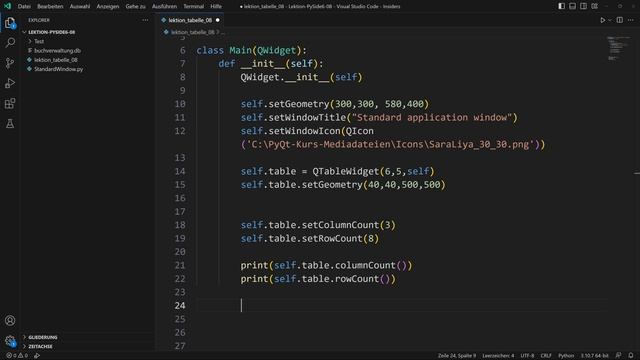The height and width of the screenshot is (360, 640).
Task: Open editor More Actions ellipsis
Action: coord(631,20)
